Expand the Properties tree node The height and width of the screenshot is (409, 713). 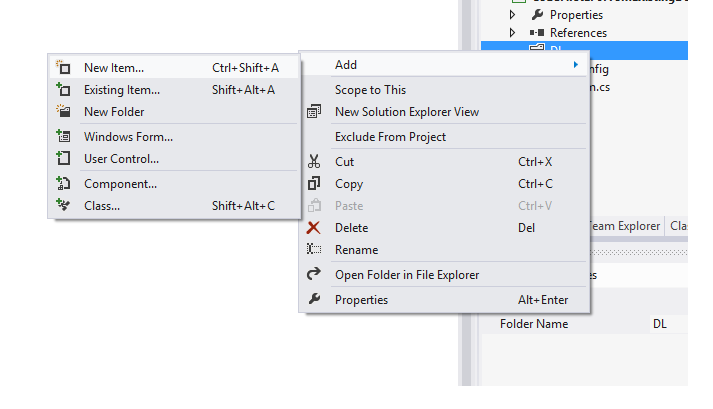click(x=514, y=15)
